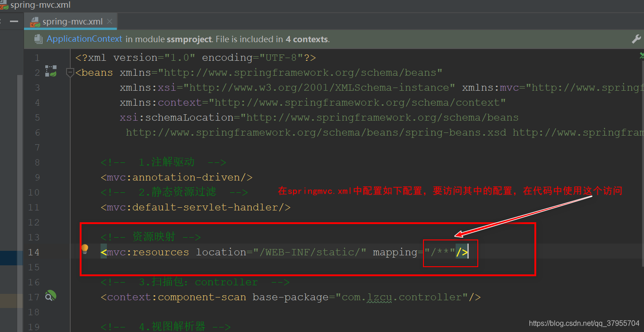
Task: Click line number 14 in the gutter
Action: pyautogui.click(x=34, y=252)
